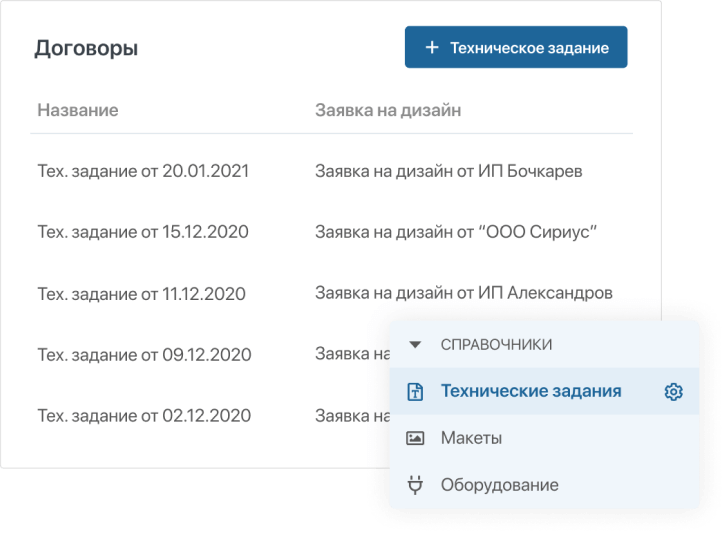Open Тех. задание от 02.12.2020 row

tap(144, 415)
